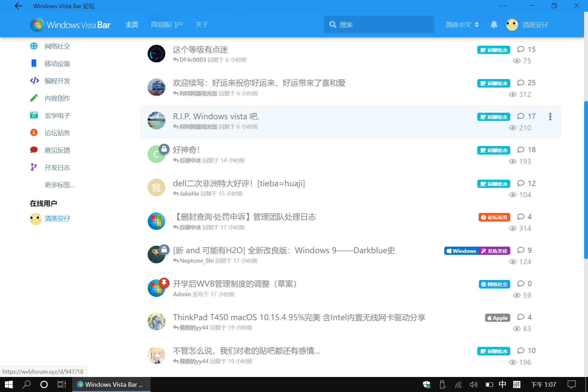Open thread 欢迎续写：好运来祝你好运来
Image resolution: width=588 pixels, height=392 pixels.
(259, 83)
